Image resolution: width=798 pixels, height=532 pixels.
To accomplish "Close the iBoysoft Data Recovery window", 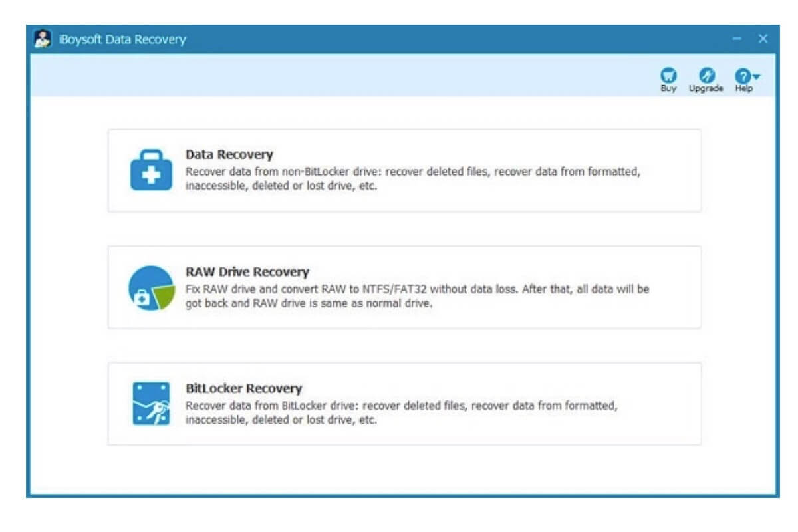I will coord(763,39).
